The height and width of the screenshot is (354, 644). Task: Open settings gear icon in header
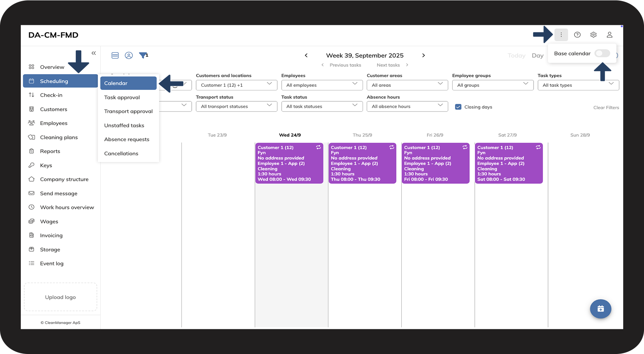tap(593, 35)
